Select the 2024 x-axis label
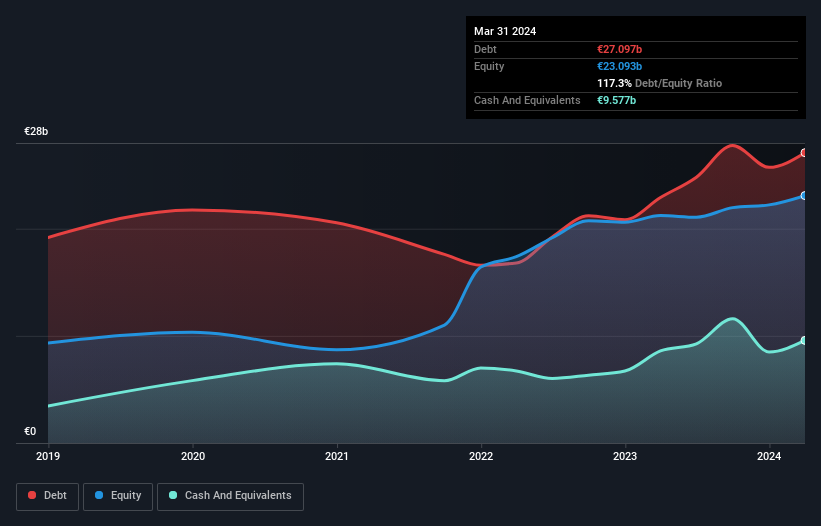821x526 pixels. click(769, 456)
